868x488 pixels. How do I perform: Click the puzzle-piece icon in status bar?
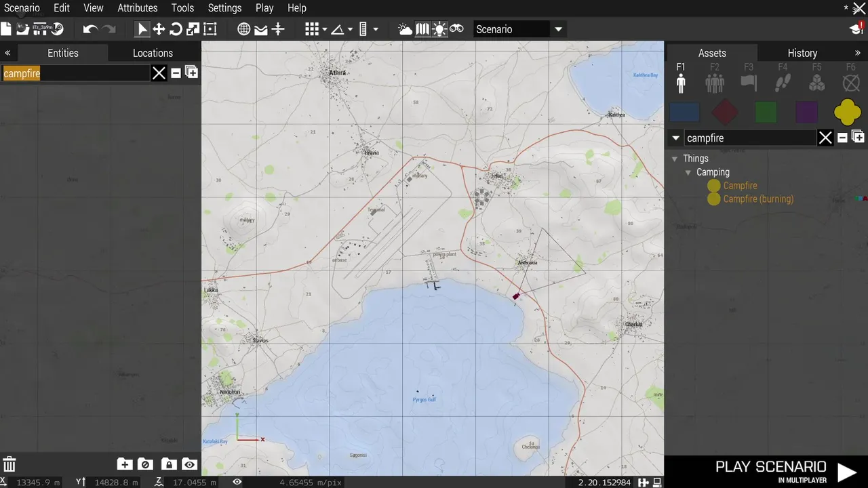pos(644,483)
